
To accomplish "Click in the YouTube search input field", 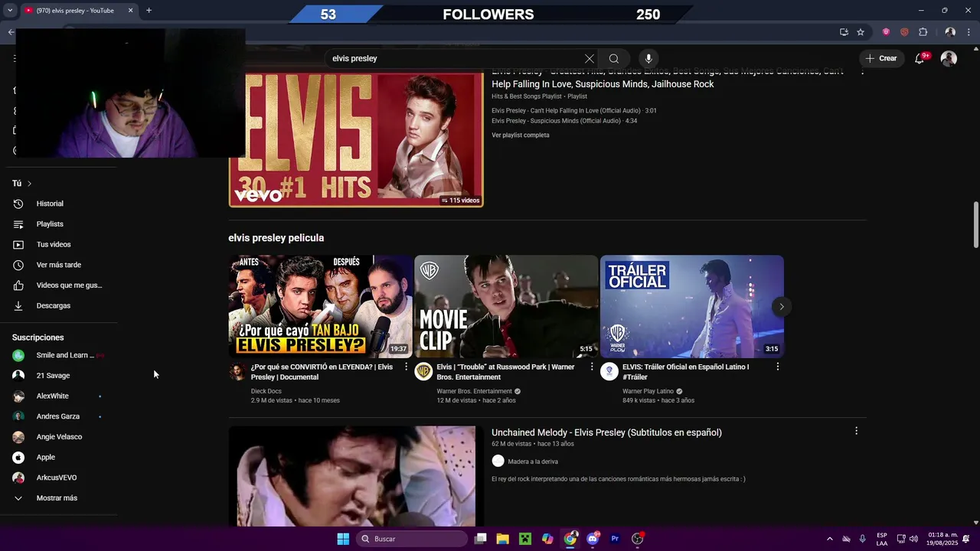I will pos(455,58).
